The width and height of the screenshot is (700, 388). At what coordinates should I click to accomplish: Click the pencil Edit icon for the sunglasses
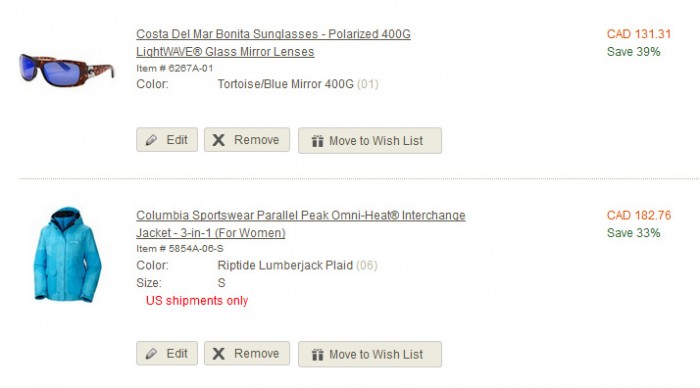(151, 140)
